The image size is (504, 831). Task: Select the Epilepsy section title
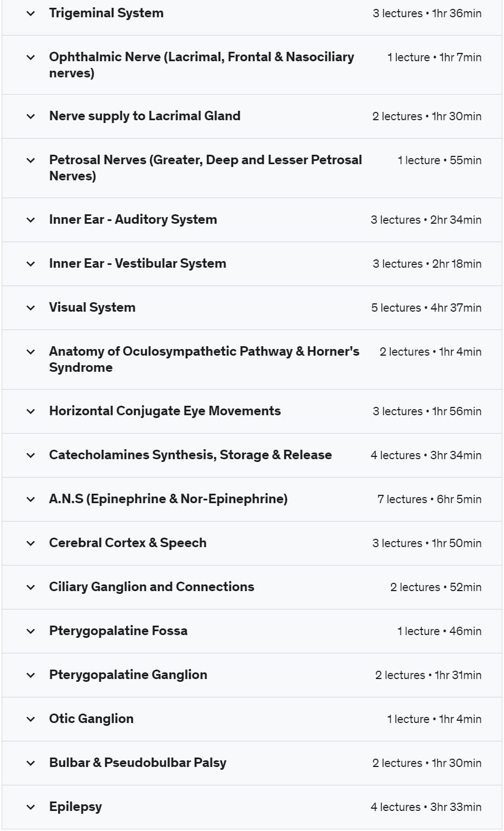pyautogui.click(x=75, y=807)
